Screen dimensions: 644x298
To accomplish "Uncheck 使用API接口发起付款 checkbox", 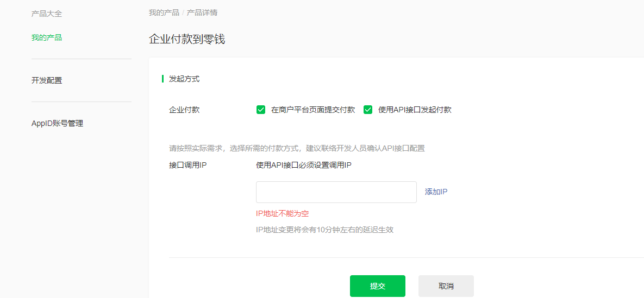I will tap(368, 110).
